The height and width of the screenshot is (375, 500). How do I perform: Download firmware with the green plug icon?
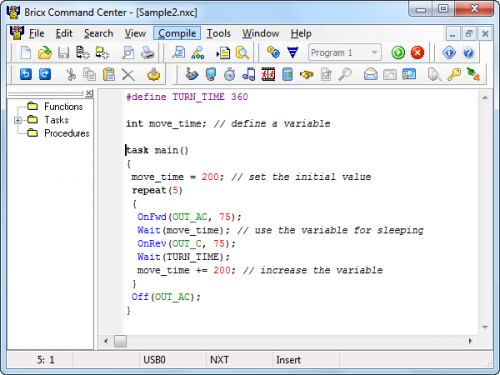[x=473, y=74]
